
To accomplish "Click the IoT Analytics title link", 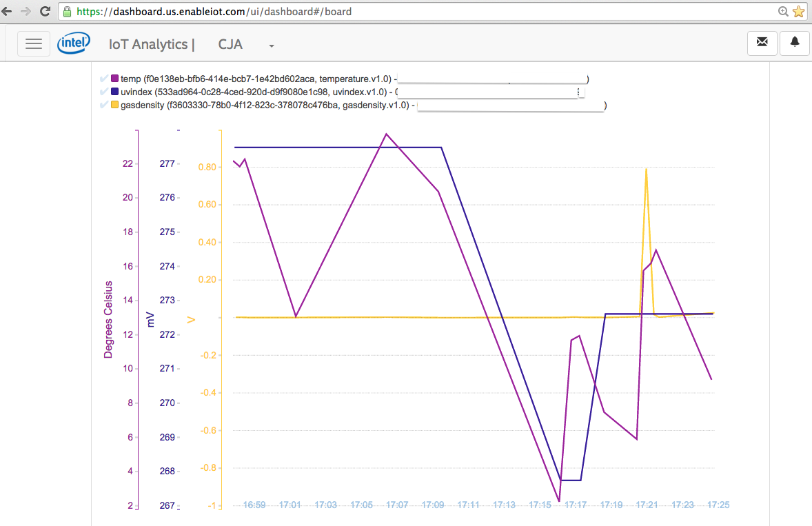I will coord(152,44).
